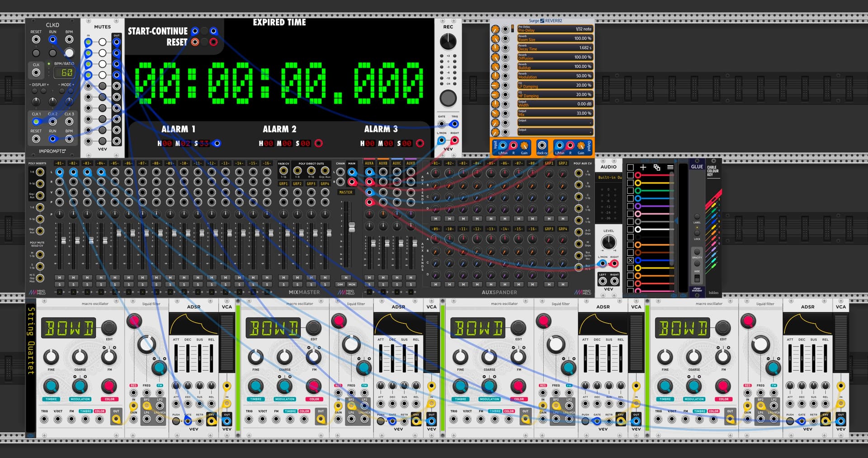The height and width of the screenshot is (458, 868).
Task: Click the REC gain knob
Action: 448,42
